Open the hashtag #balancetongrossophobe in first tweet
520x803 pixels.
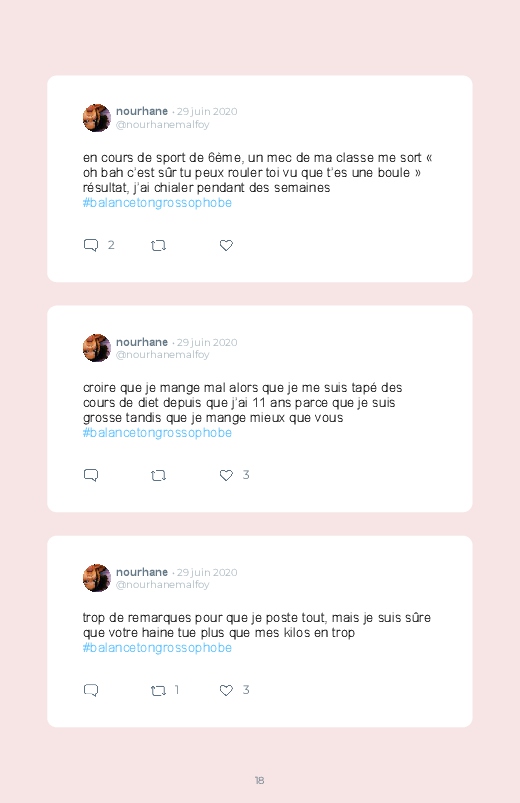(x=157, y=203)
